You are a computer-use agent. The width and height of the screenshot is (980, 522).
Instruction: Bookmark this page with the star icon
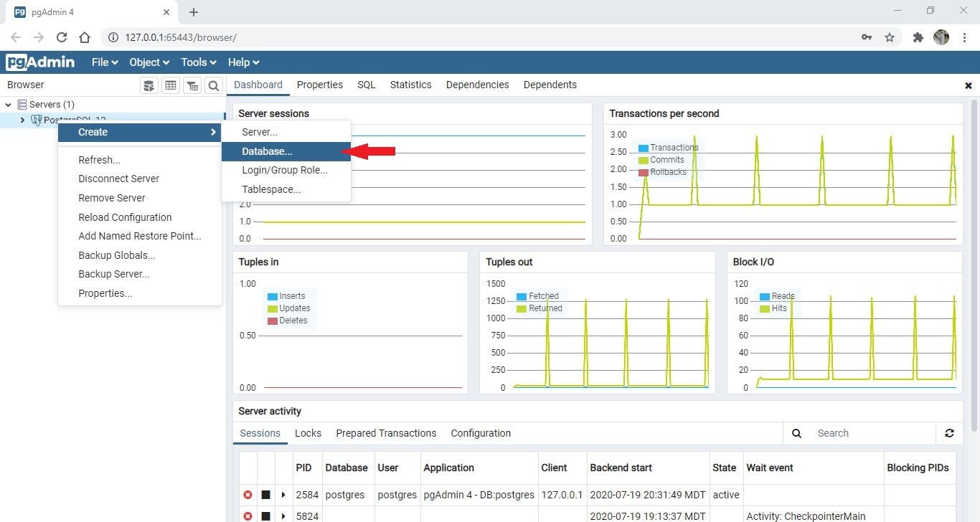click(890, 37)
